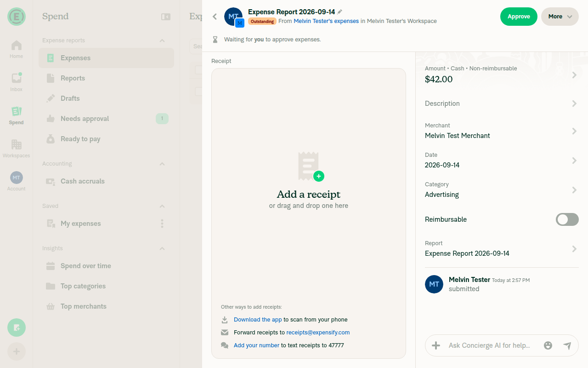588x368 pixels.
Task: Select Expenses in the sidebar
Action: pos(106,58)
